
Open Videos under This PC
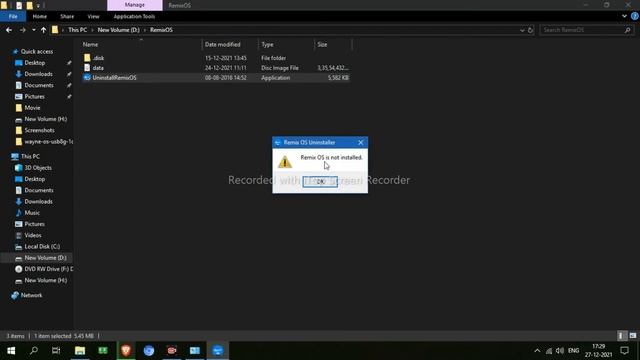click(33, 235)
